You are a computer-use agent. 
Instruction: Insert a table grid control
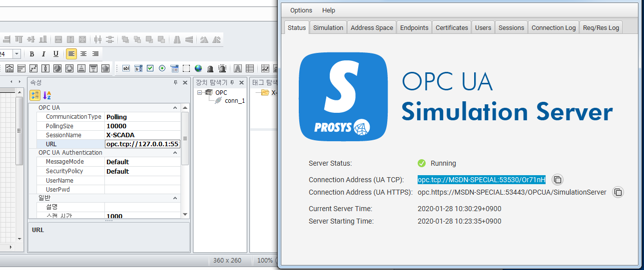(x=250, y=68)
